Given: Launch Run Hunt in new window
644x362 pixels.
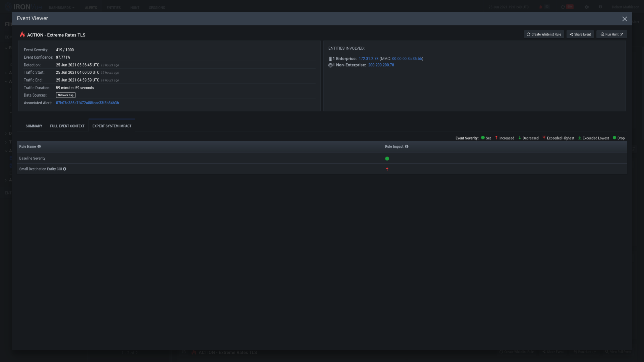Looking at the screenshot, I should (612, 34).
